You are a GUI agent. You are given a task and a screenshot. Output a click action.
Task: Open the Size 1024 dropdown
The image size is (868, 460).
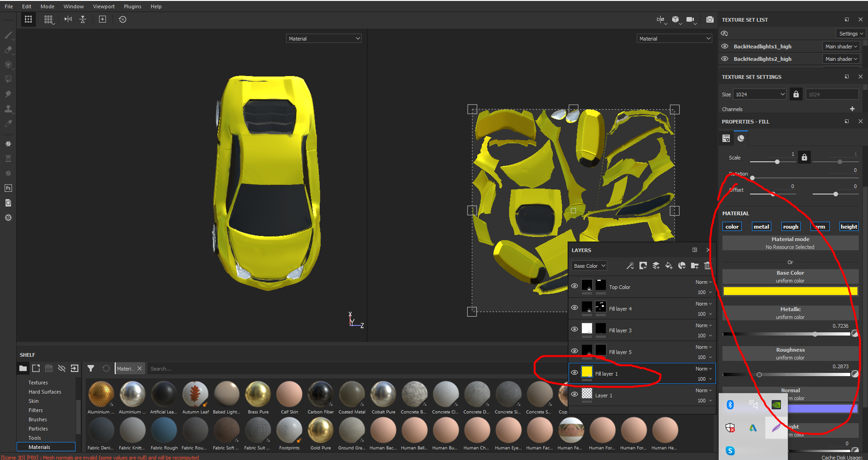(759, 94)
